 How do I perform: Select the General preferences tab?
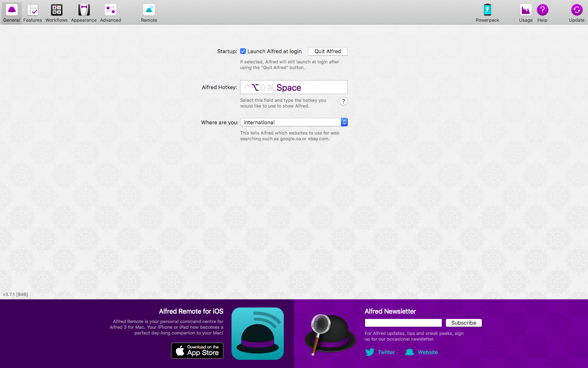tap(11, 13)
